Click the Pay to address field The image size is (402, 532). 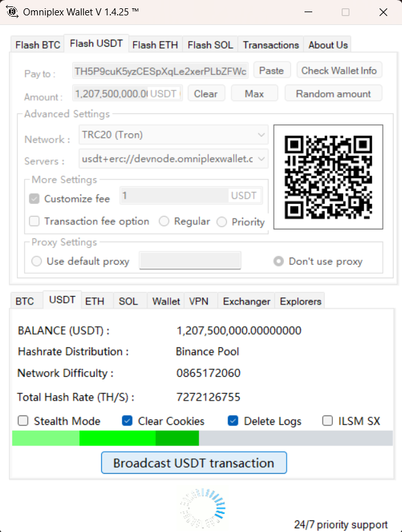[x=160, y=71]
